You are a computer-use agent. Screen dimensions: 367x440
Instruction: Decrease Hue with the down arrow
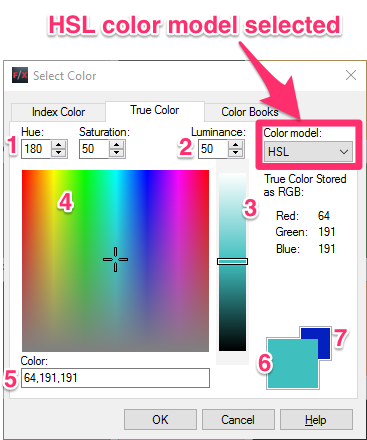(59, 153)
